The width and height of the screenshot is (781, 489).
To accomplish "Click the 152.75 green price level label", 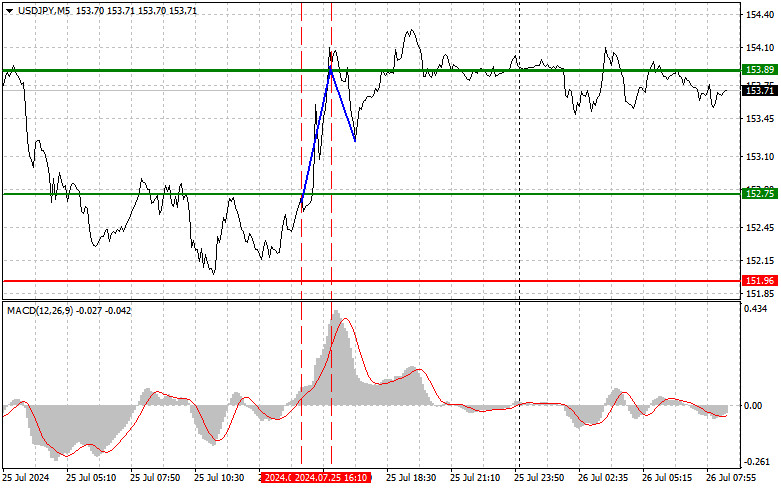I will [759, 193].
